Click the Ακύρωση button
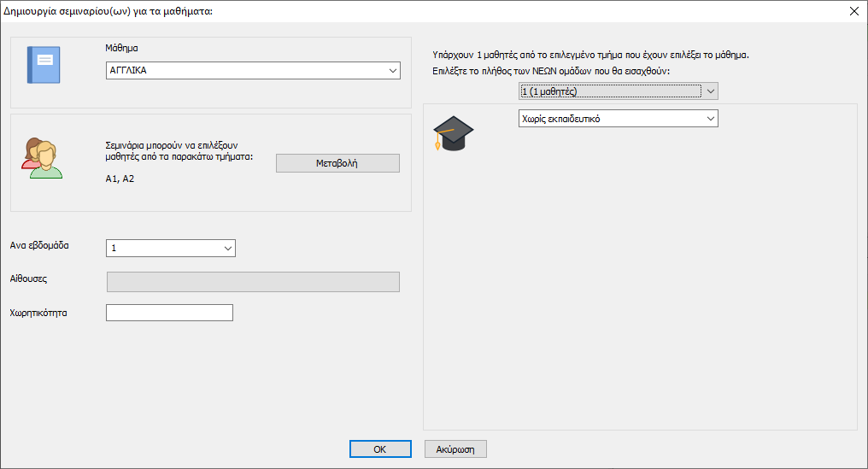Viewport: 868px width, 469px height. coord(455,448)
